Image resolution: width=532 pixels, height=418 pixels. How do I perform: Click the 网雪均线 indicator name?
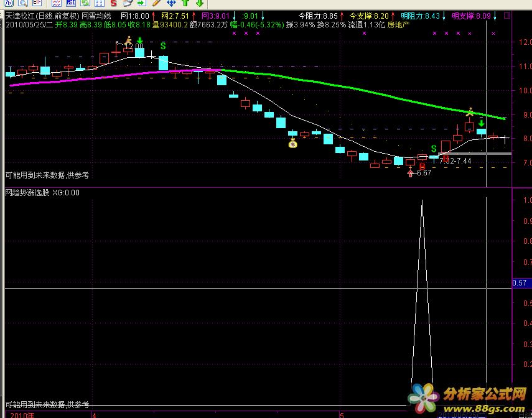click(96, 16)
